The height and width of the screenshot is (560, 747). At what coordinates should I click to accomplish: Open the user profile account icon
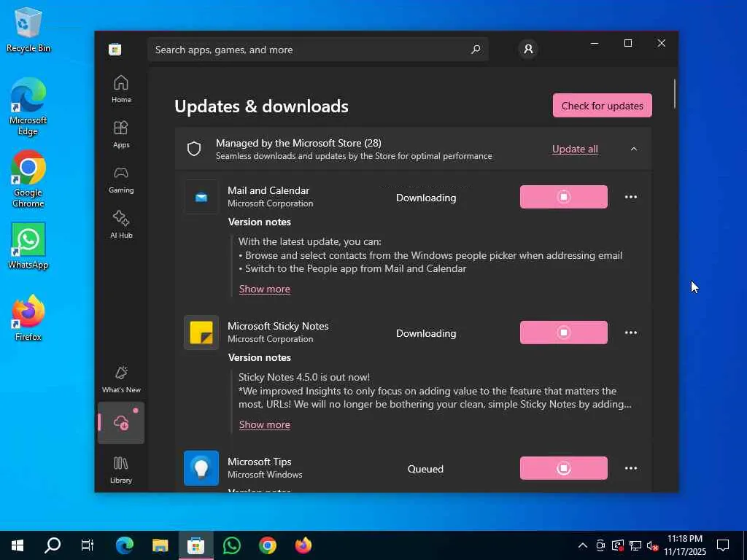pyautogui.click(x=528, y=49)
